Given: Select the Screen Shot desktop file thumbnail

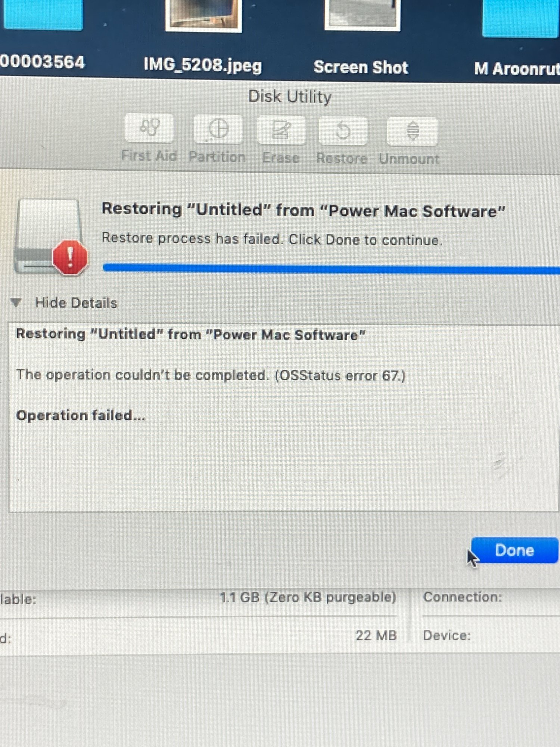Looking at the screenshot, I should coord(362,14).
